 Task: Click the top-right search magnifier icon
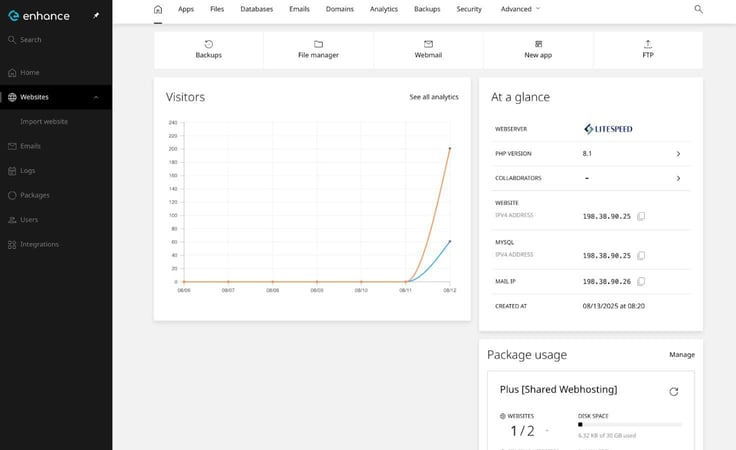698,9
